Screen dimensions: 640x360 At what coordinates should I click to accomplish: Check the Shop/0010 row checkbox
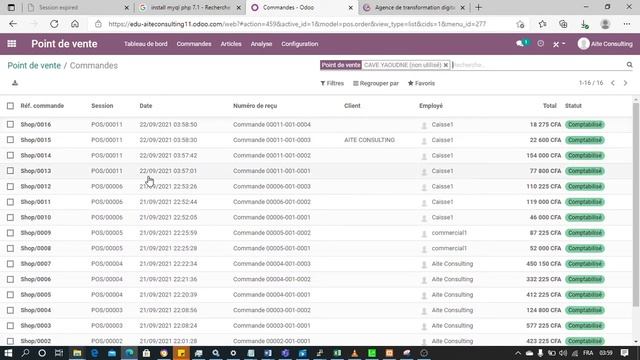pos(10,218)
